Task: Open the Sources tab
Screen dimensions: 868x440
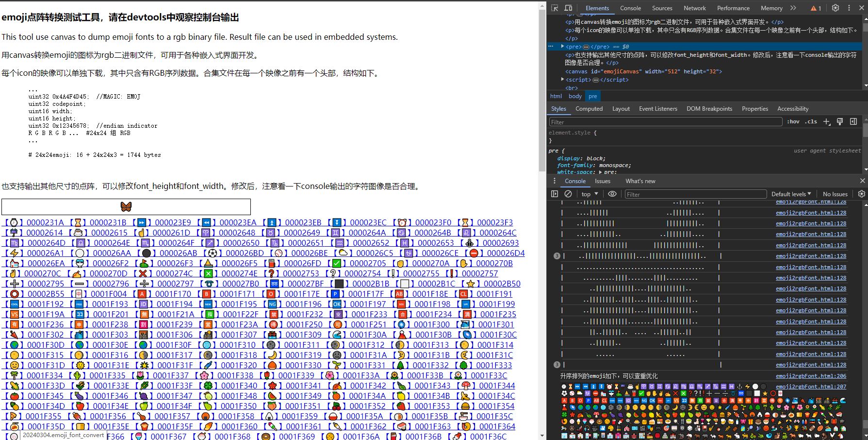Action: tap(662, 8)
